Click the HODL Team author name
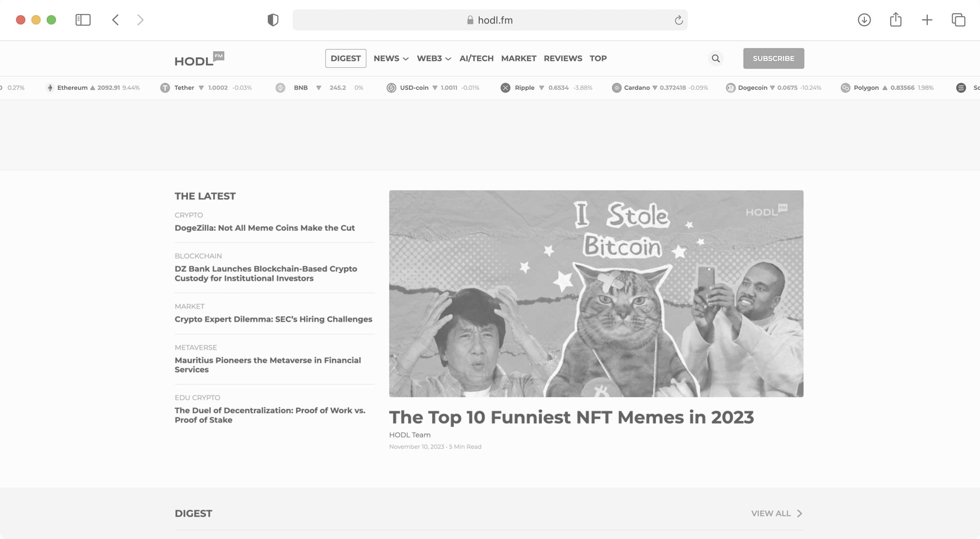 tap(410, 435)
